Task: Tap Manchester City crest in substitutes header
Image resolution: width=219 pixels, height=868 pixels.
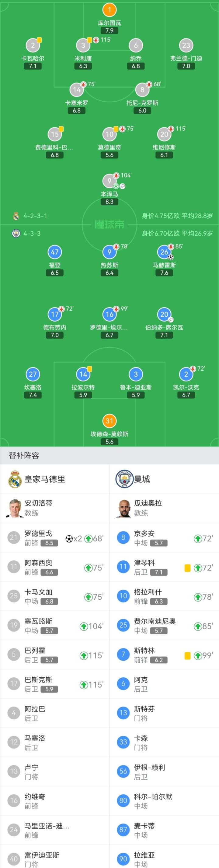Action: coord(124,479)
